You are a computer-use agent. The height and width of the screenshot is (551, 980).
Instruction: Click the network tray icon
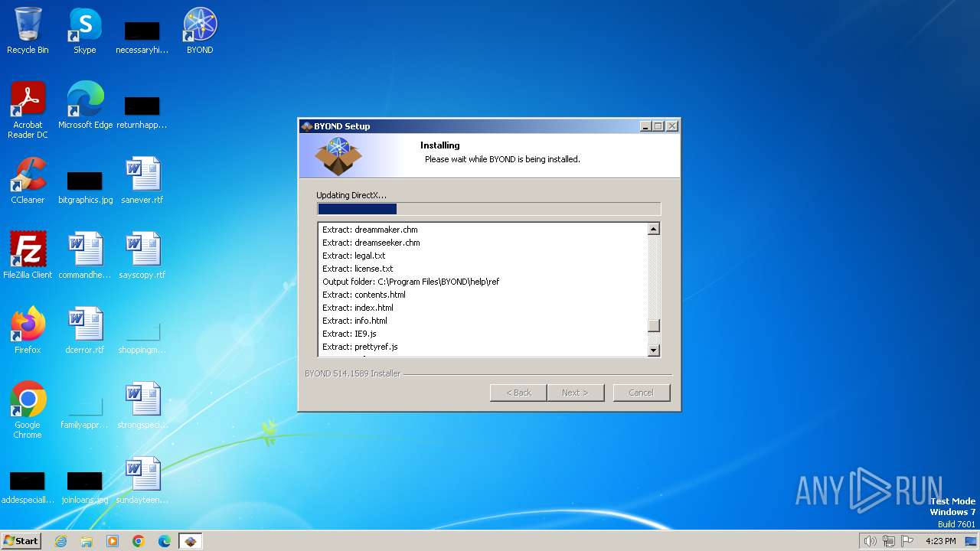click(x=889, y=541)
